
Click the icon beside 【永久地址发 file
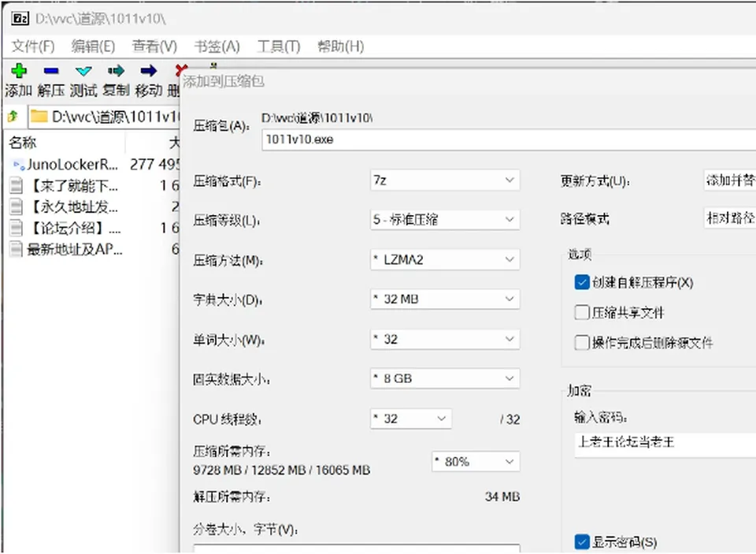[x=17, y=207]
